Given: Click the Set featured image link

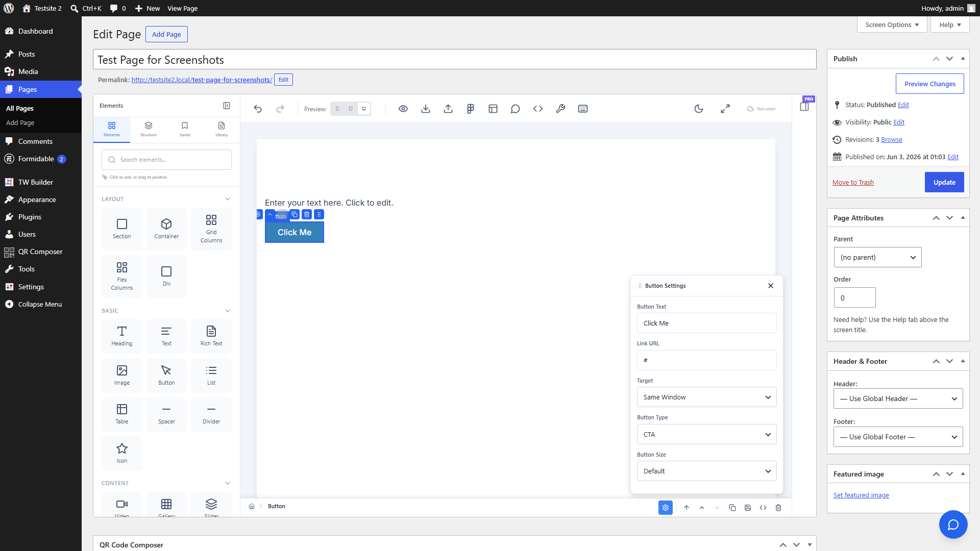Looking at the screenshot, I should pos(861,495).
